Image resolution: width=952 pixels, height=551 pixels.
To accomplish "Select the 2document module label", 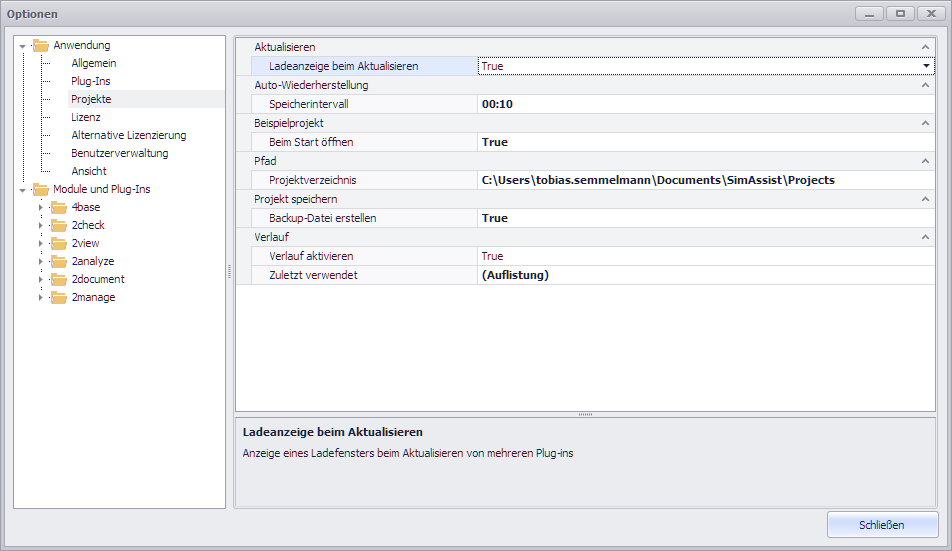I will [x=98, y=279].
